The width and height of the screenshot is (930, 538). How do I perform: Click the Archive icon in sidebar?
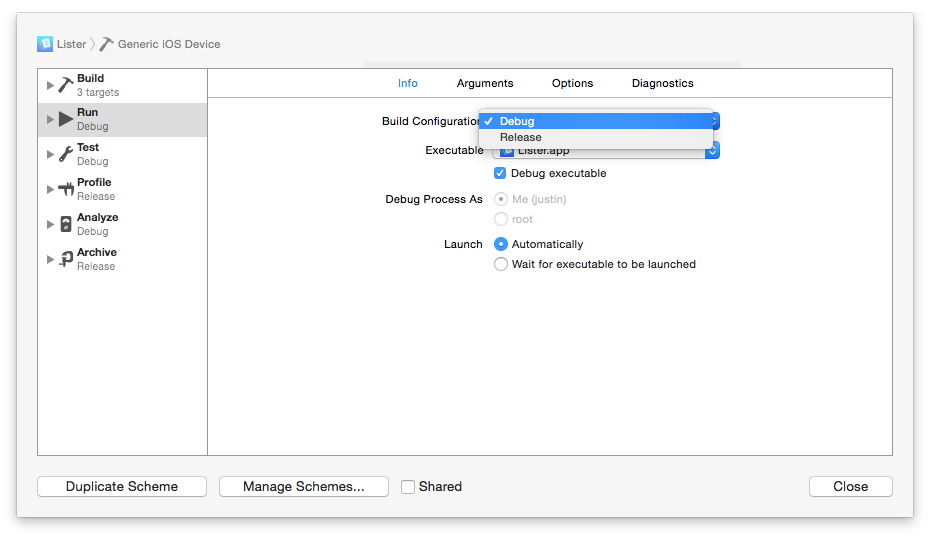(x=66, y=259)
